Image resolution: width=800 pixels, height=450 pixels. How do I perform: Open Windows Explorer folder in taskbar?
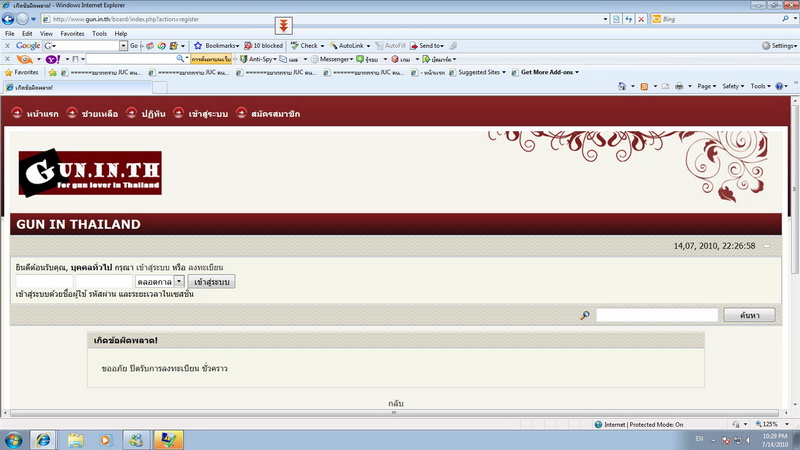[x=75, y=439]
